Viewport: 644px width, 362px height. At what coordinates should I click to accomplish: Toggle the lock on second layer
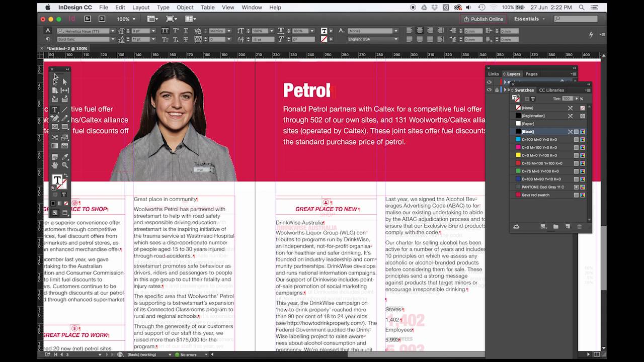click(x=497, y=90)
